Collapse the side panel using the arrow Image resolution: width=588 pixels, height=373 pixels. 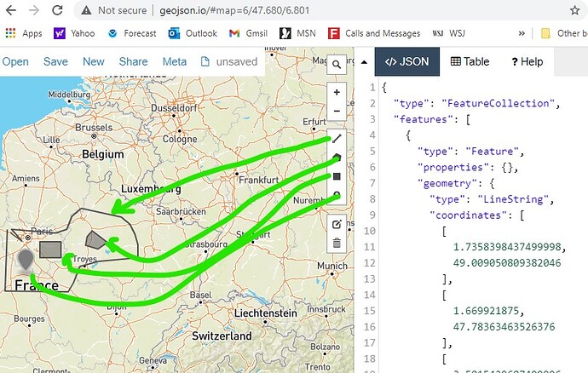[364, 62]
